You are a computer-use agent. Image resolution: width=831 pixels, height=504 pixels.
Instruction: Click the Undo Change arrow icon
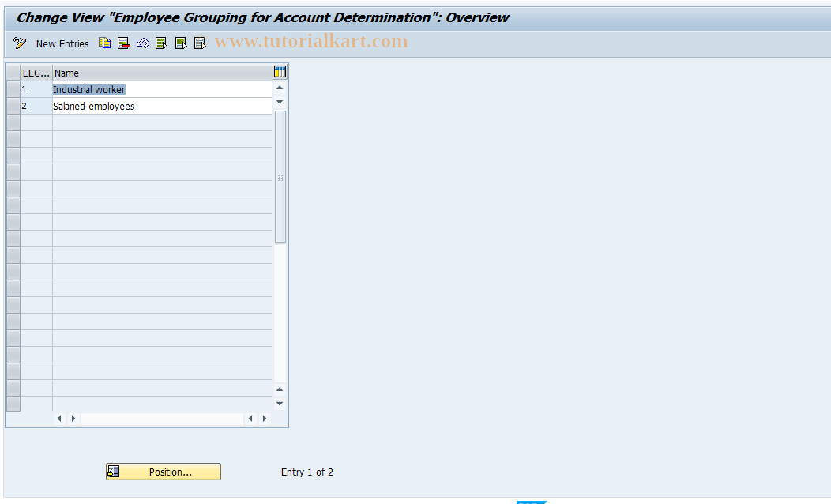coord(142,43)
